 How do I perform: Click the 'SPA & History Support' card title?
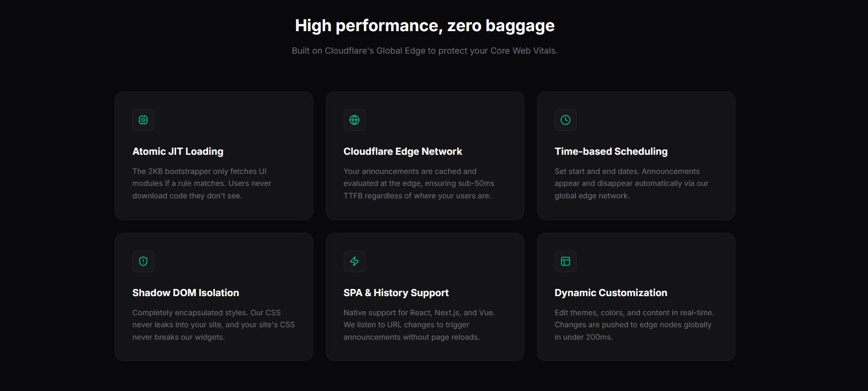pyautogui.click(x=396, y=293)
